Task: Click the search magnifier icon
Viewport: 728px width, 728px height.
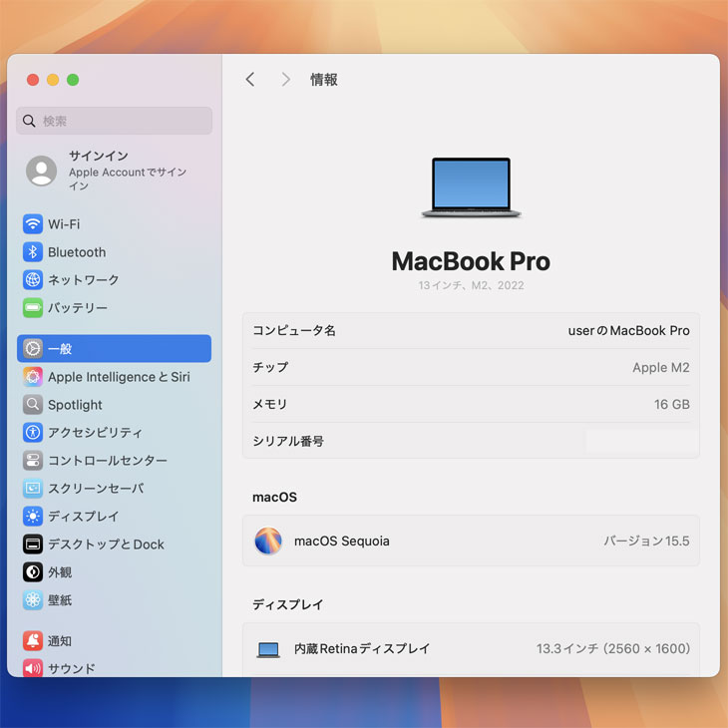Action: 29,121
